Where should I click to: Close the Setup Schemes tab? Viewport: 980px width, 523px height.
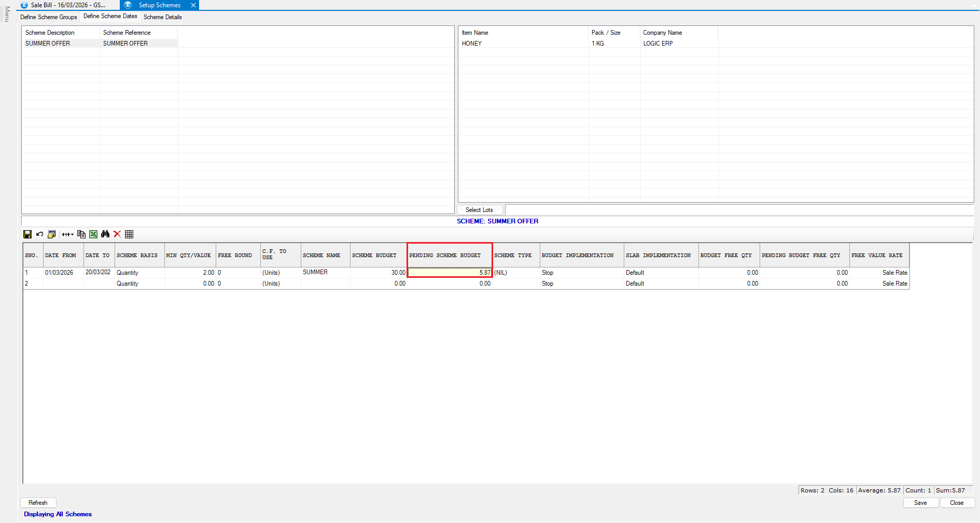(193, 5)
